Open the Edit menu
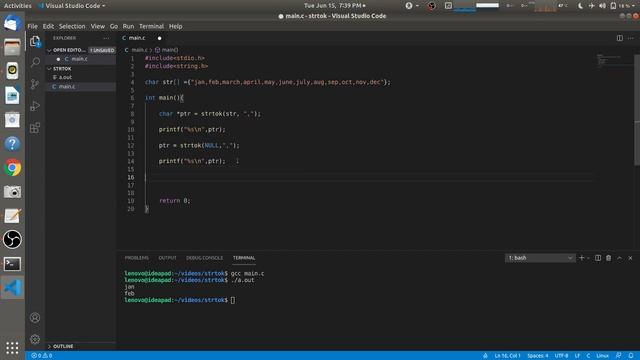This screenshot has width=640, height=360. 48,26
